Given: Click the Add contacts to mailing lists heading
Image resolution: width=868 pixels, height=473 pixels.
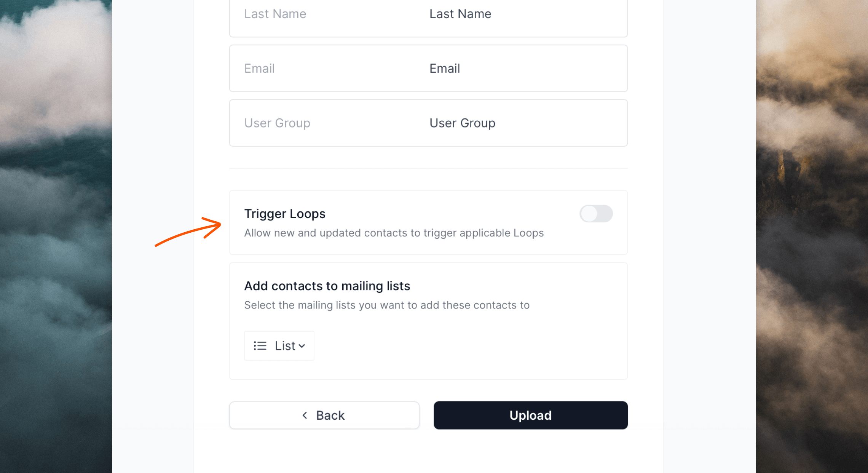Looking at the screenshot, I should (327, 286).
